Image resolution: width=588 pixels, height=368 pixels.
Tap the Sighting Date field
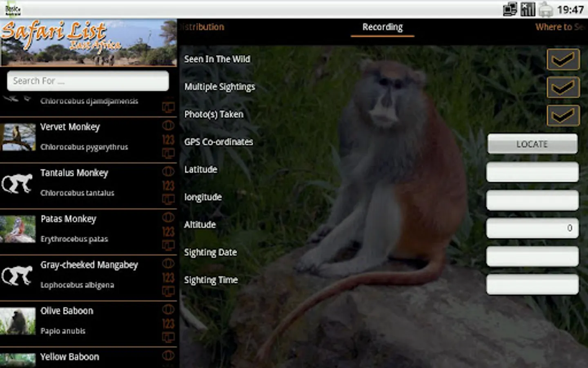[532, 256]
